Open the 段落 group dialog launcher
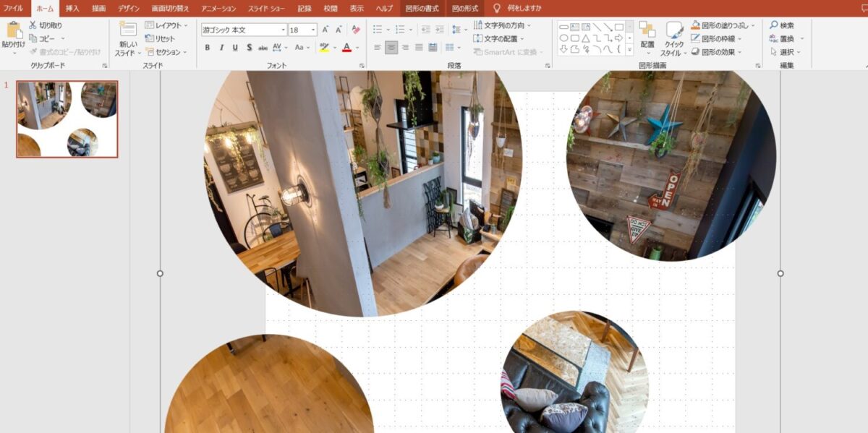The width and height of the screenshot is (868, 433). tap(548, 66)
